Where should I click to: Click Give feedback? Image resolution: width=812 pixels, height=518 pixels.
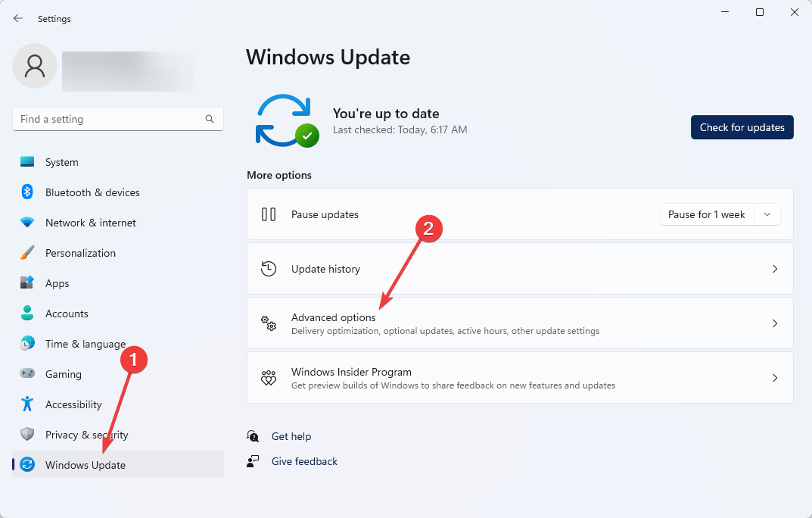(303, 461)
